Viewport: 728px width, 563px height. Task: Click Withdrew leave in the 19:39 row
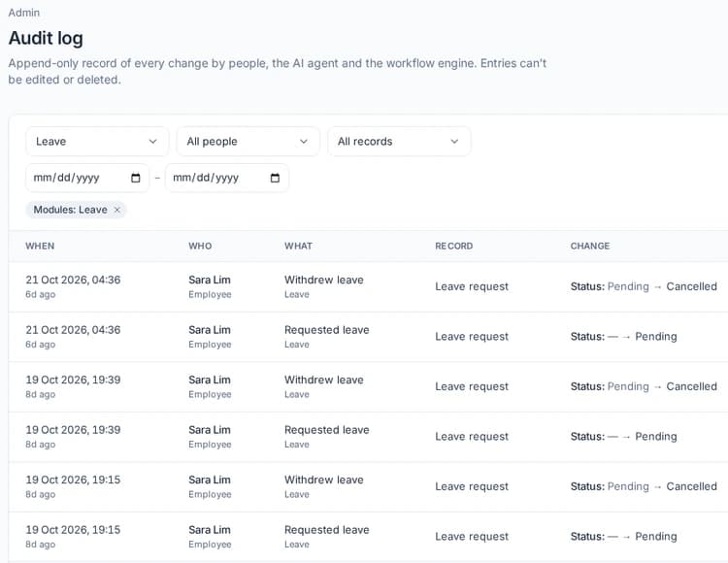(x=324, y=380)
